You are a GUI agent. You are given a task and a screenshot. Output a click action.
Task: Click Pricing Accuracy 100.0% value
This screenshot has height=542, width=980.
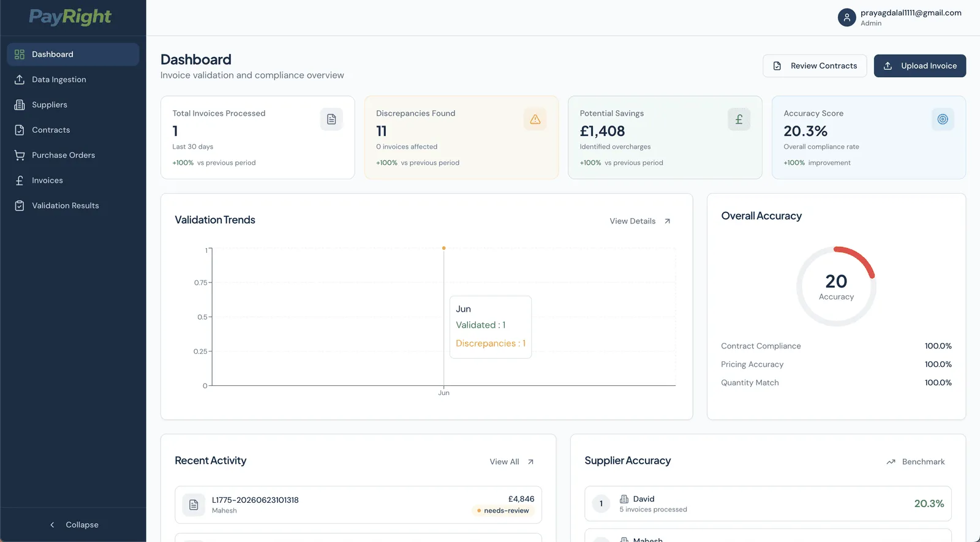click(938, 364)
